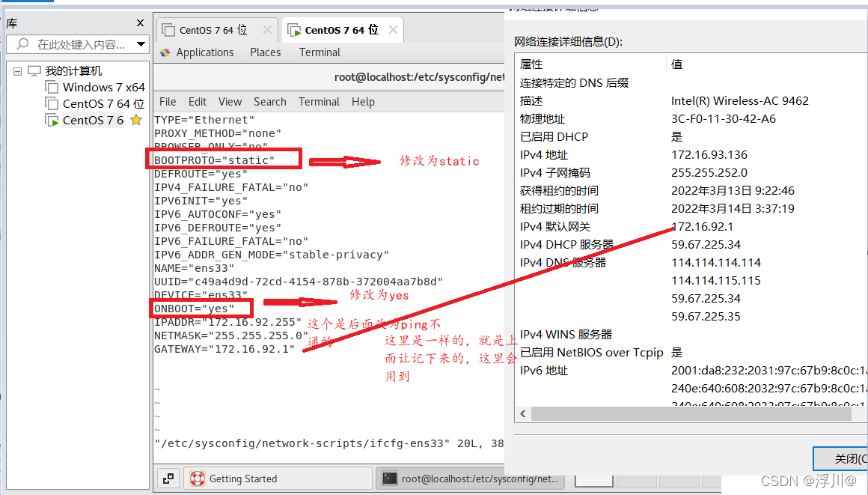Click the GATEWAY="172.16.92.1" line
This screenshot has width=868, height=495.
224,349
